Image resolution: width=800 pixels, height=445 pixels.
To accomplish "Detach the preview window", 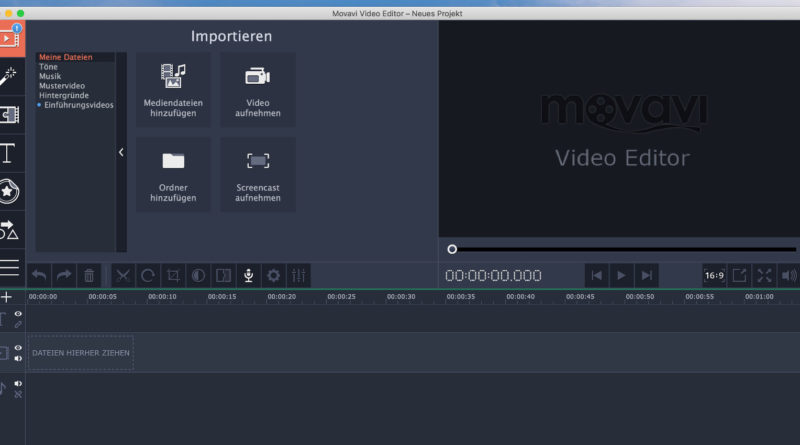I will pyautogui.click(x=739, y=276).
